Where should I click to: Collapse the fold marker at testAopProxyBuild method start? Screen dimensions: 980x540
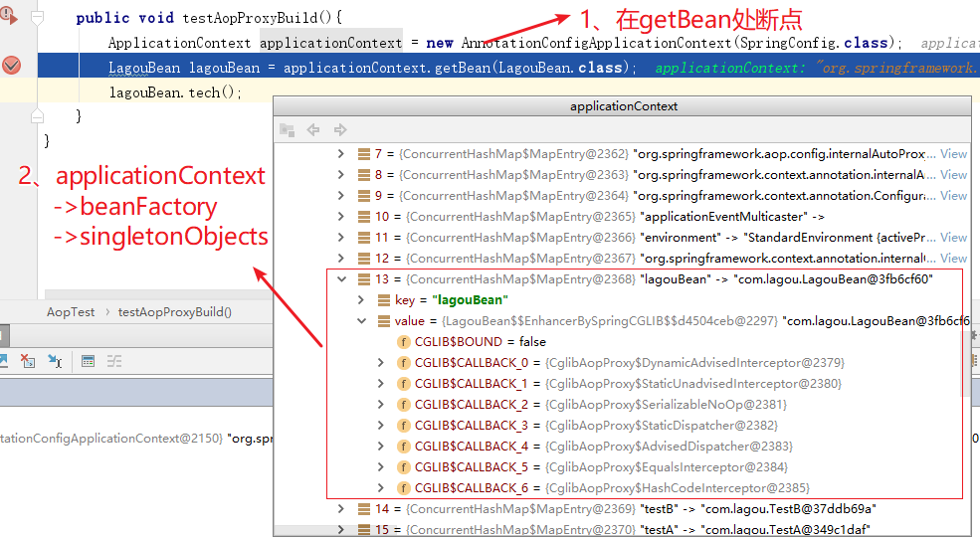pos(38,18)
